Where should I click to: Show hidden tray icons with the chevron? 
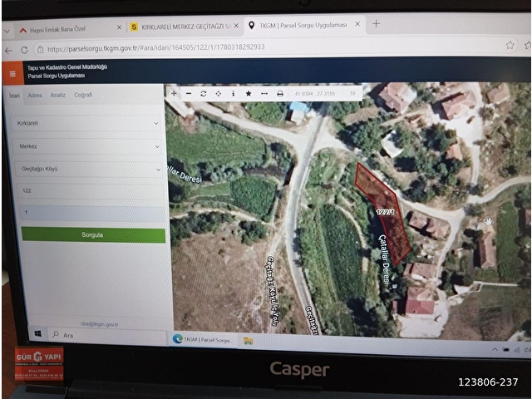[495, 349]
